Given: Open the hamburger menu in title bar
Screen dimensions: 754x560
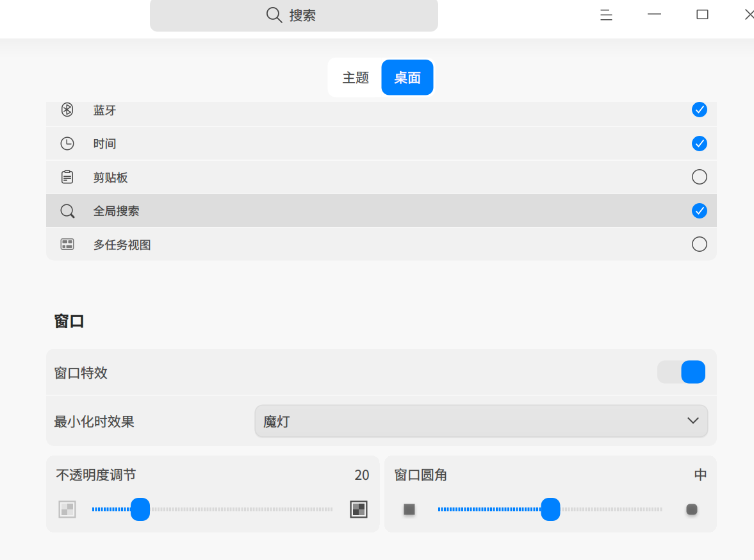Looking at the screenshot, I should [606, 15].
